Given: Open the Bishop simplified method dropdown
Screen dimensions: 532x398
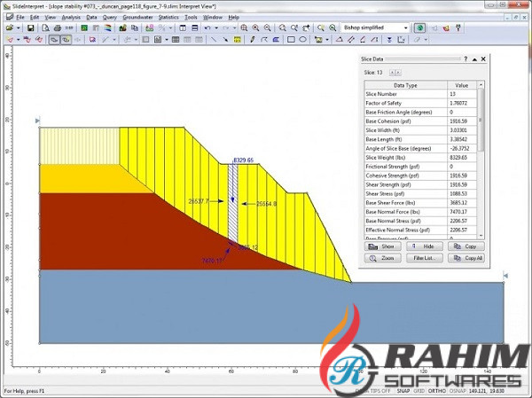Looking at the screenshot, I should tap(406, 28).
